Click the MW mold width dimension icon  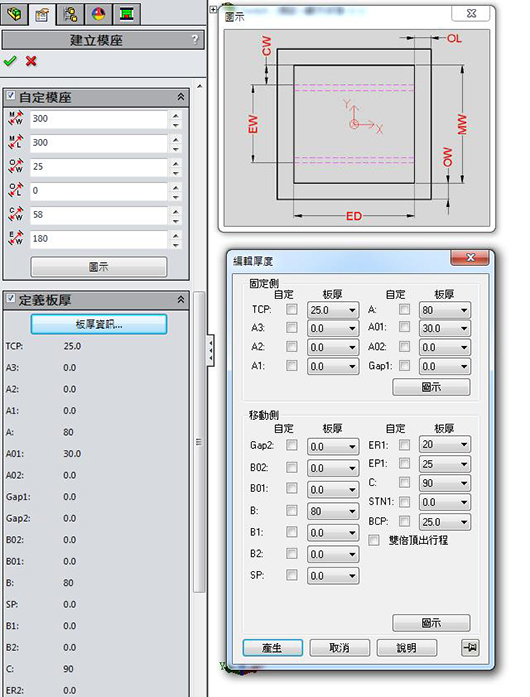[16, 119]
